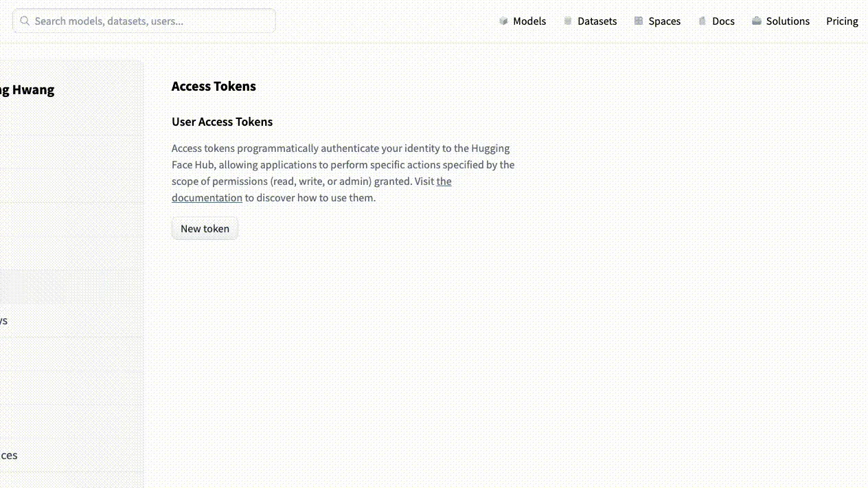This screenshot has width=868, height=488.
Task: Open the Docs text link
Action: pyautogui.click(x=723, y=21)
